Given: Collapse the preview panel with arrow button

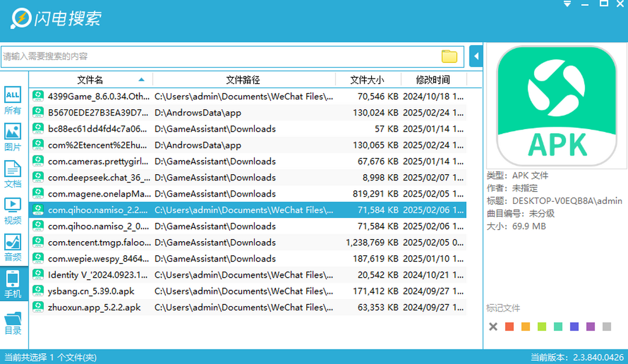Looking at the screenshot, I should (x=476, y=56).
